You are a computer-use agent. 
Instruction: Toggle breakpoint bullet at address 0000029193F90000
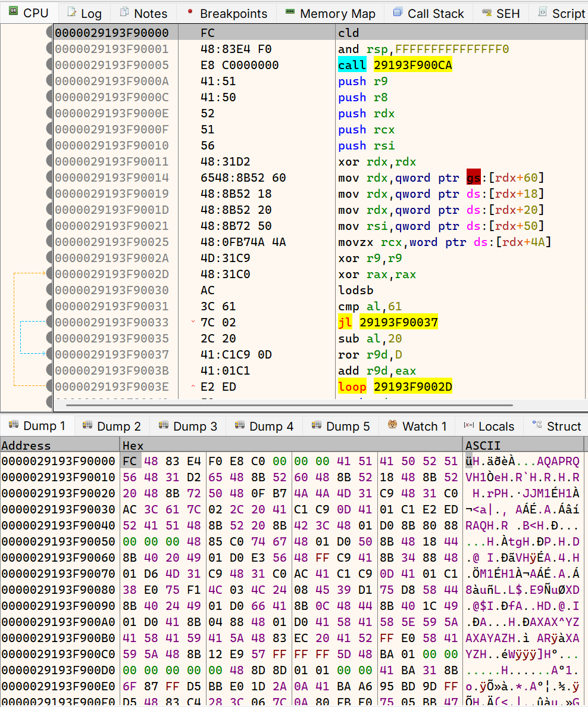pos(49,33)
